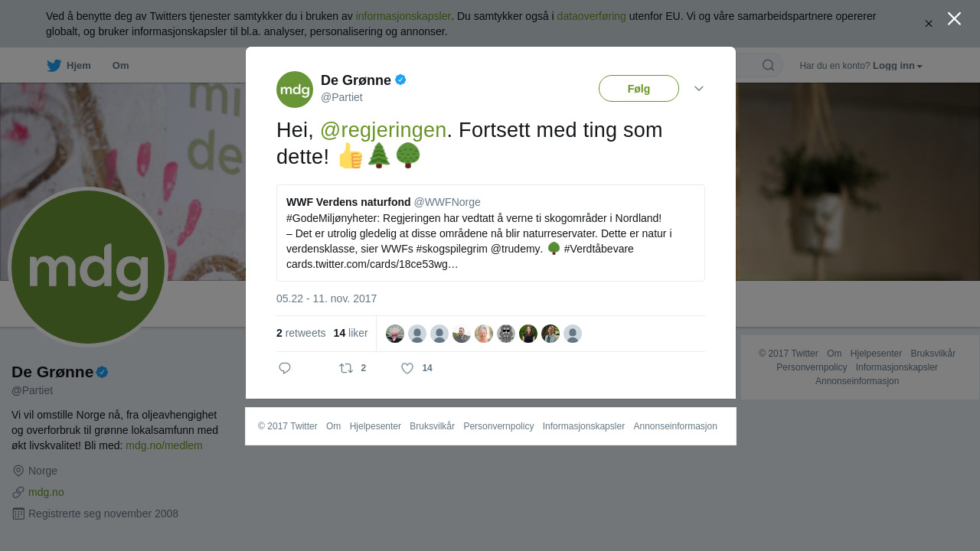Open the Om menu item
This screenshot has height=551, width=980.
pos(120,66)
